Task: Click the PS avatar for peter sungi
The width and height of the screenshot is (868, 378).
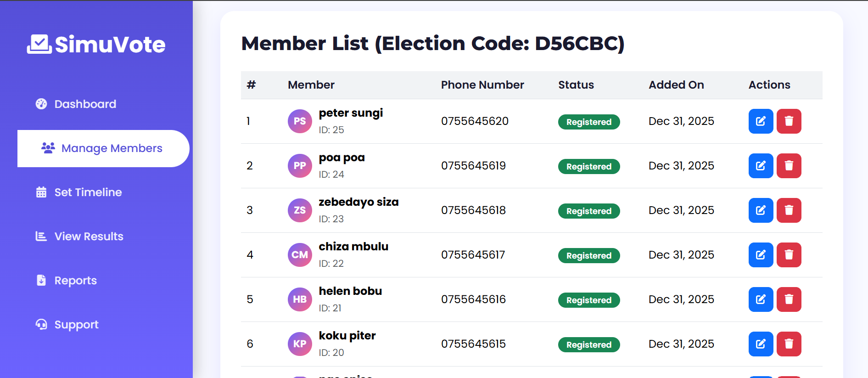Action: click(300, 121)
